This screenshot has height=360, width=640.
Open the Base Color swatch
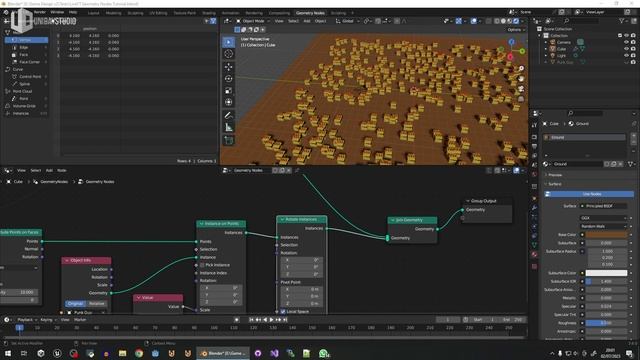606,235
